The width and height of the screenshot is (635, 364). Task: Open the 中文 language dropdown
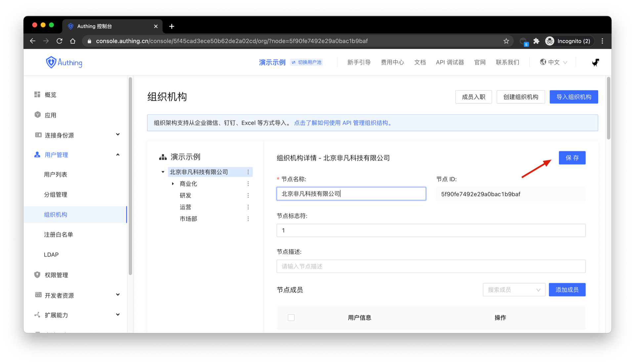pyautogui.click(x=554, y=62)
